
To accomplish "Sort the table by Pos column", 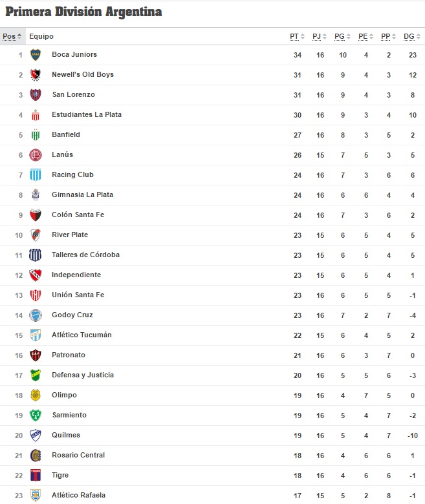I will 12,36.
